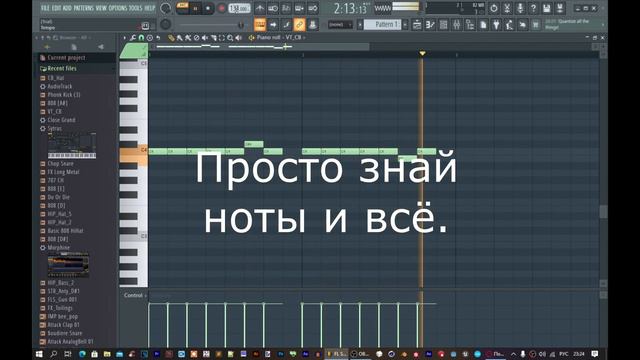Toggle the recording countdown icon

click(286, 8)
